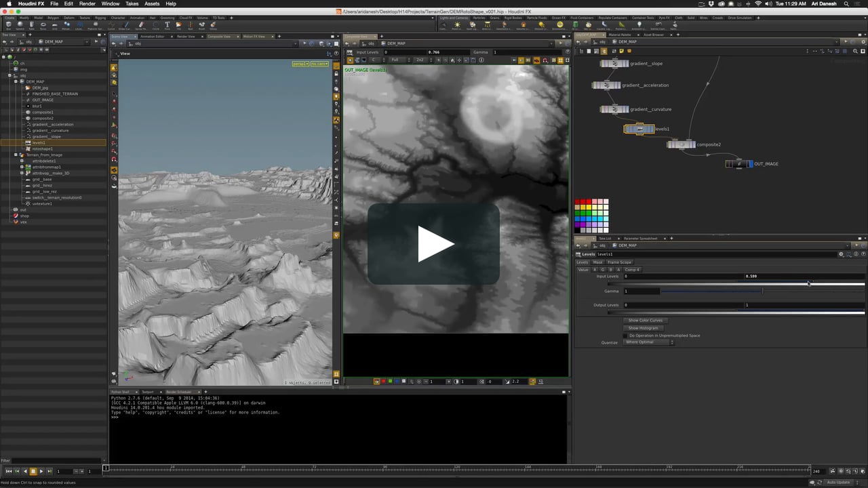Select the Sphere shelf tool
Screen dimensions: 868x488
pos(19,25)
